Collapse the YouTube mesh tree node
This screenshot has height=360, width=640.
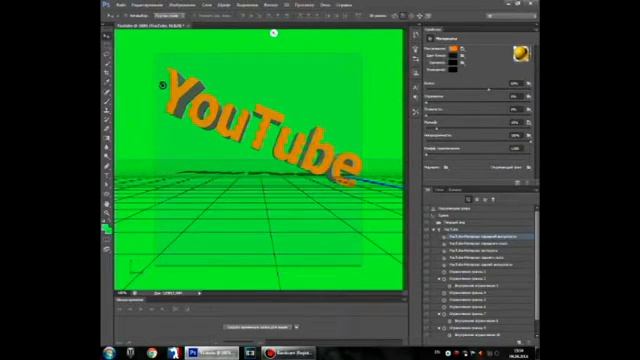pyautogui.click(x=433, y=230)
